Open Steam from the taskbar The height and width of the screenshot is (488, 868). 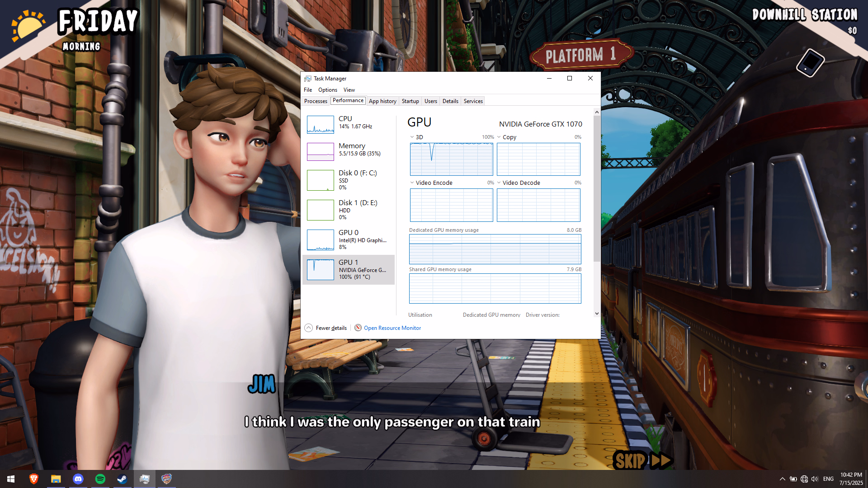(122, 479)
